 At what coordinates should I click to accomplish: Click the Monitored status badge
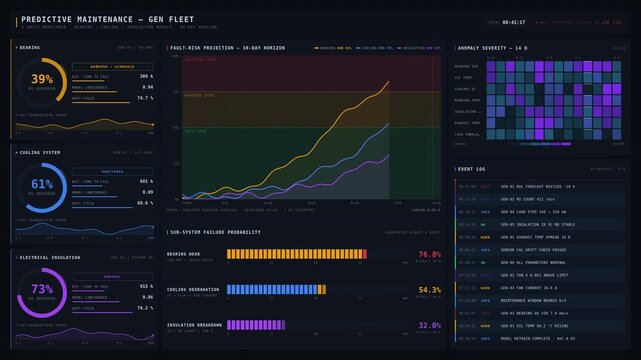[112, 172]
